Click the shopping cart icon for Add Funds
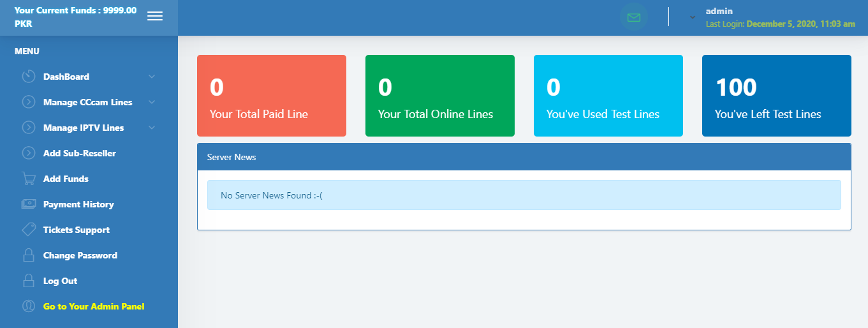Image resolution: width=868 pixels, height=328 pixels. [x=29, y=179]
